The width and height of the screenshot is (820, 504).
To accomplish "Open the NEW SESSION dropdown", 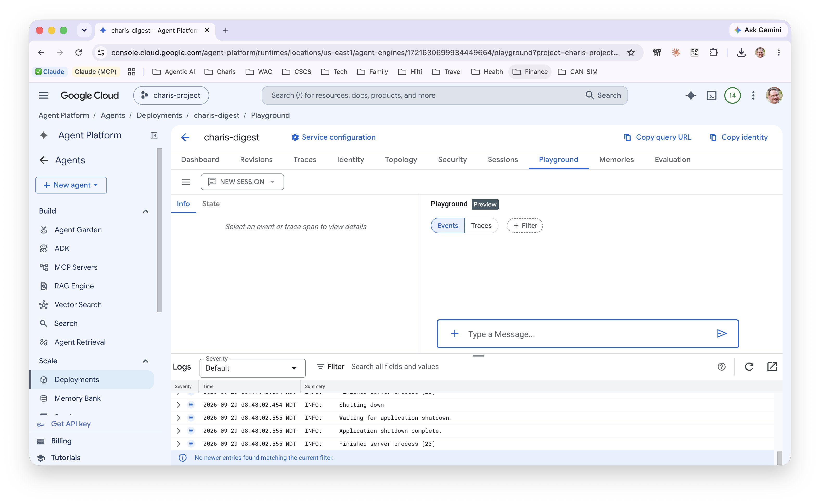I will pos(242,182).
